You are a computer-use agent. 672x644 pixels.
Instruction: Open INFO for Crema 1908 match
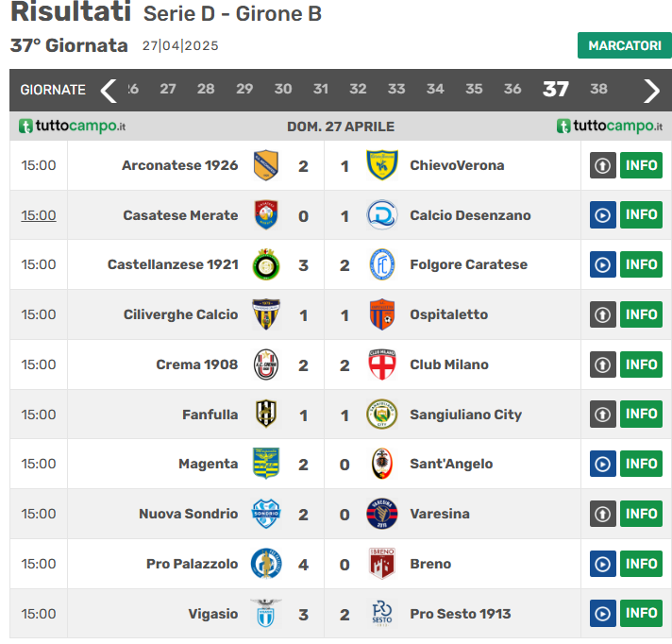(641, 364)
